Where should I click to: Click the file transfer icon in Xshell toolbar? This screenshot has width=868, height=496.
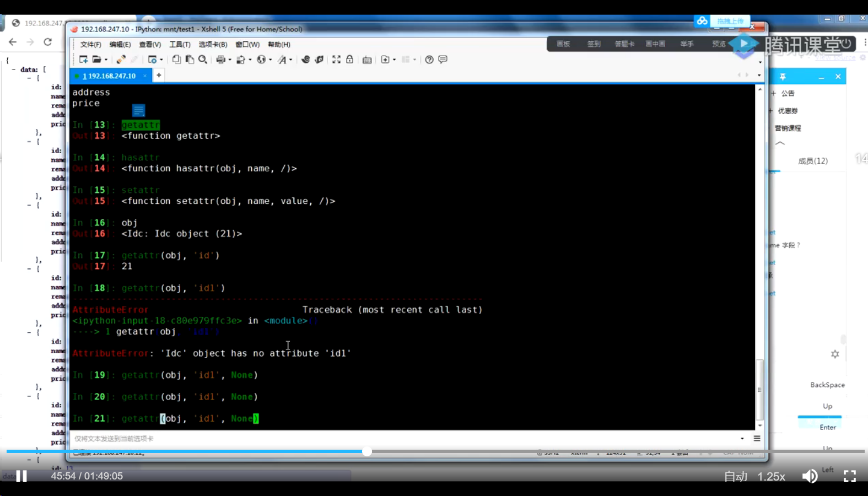(x=241, y=60)
